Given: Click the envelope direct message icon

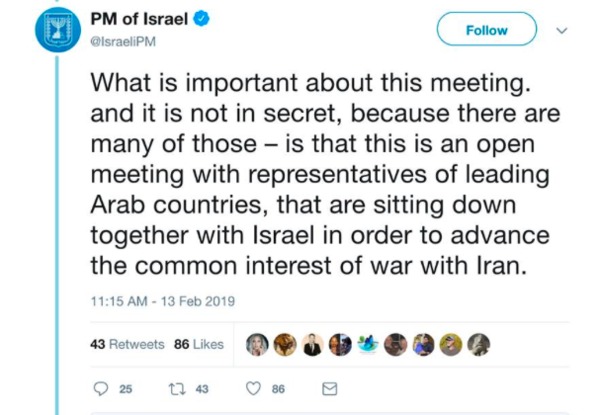Looking at the screenshot, I should click(x=330, y=388).
